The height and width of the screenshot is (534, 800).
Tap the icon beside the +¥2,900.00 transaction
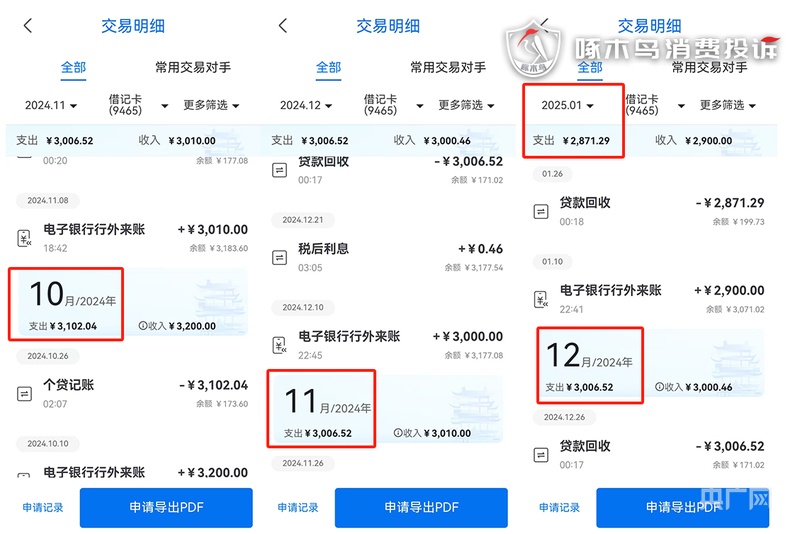tap(541, 299)
